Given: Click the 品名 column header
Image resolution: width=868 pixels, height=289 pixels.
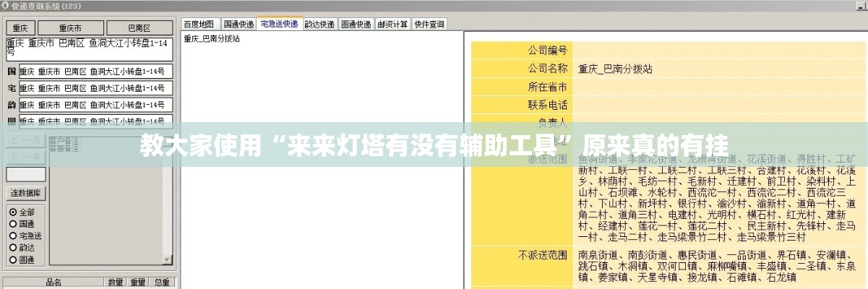Looking at the screenshot, I should (x=53, y=282).
